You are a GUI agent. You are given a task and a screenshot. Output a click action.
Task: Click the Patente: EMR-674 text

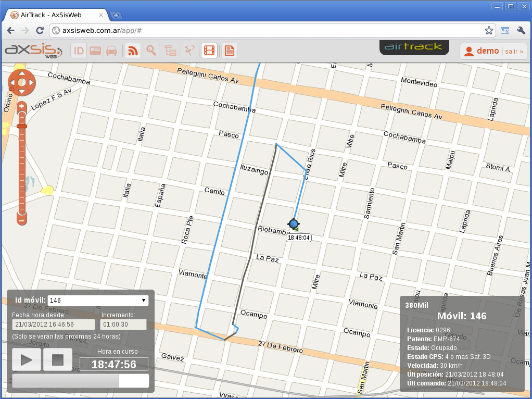click(x=434, y=339)
